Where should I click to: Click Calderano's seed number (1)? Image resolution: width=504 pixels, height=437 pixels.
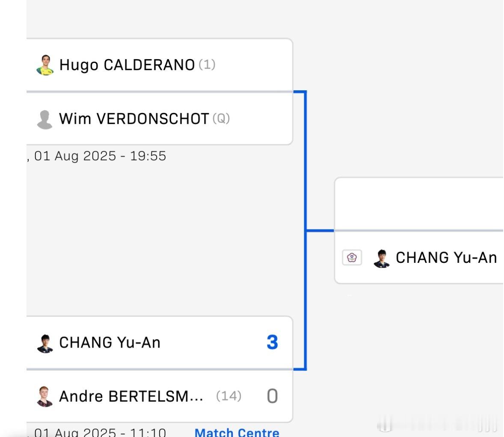(207, 65)
